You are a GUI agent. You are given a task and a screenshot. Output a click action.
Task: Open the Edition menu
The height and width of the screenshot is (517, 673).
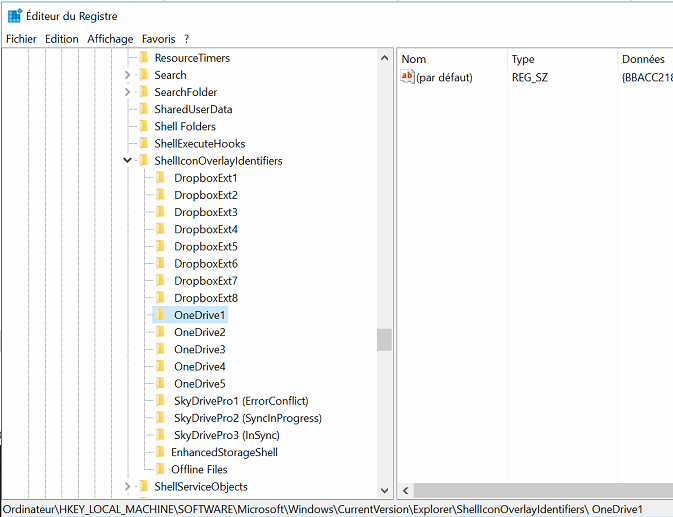(x=62, y=39)
